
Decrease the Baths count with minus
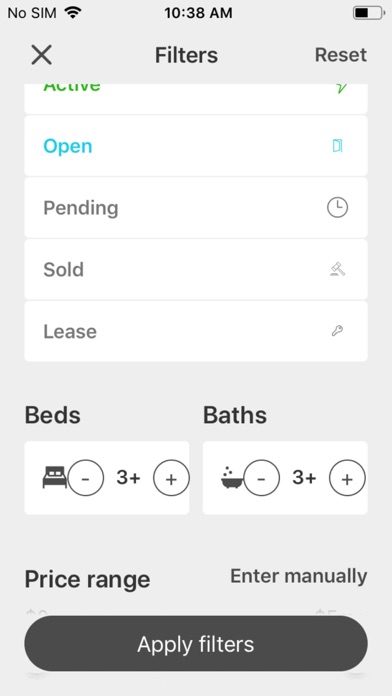coord(261,478)
